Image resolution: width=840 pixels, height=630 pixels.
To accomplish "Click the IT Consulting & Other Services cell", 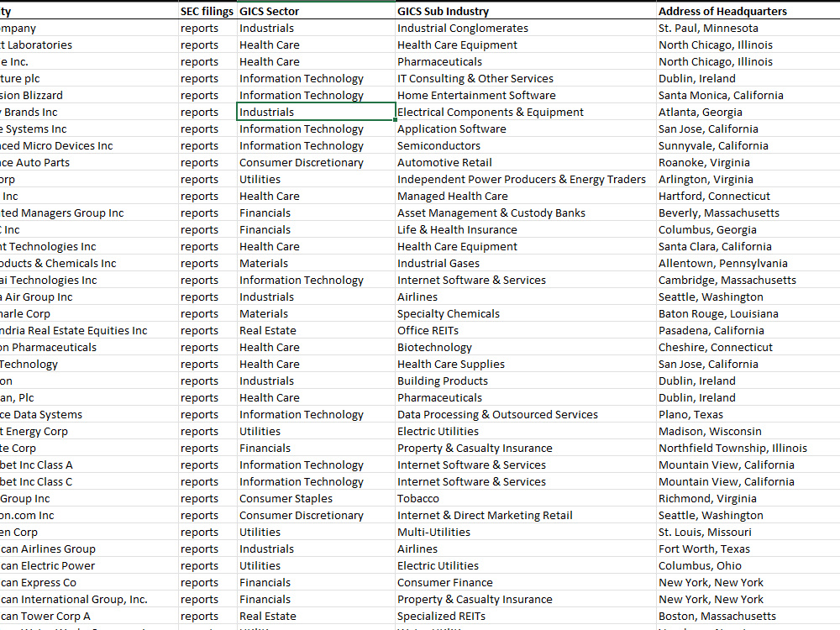I will click(x=525, y=78).
